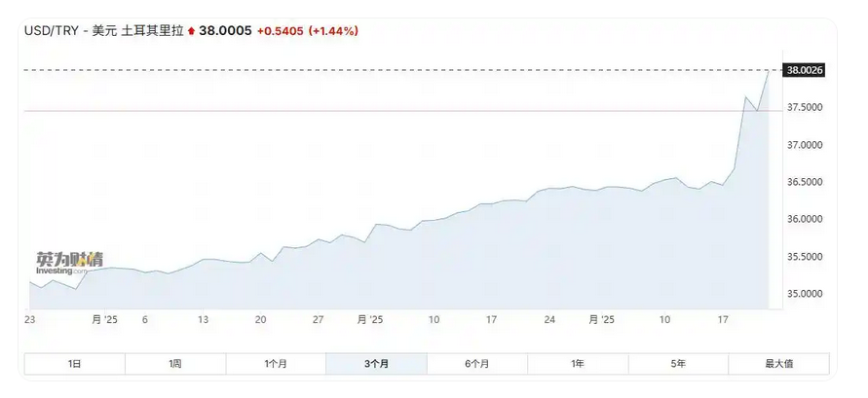Screen dimensions: 868x398
Task: Click the 38.0026 current price tag
Action: coord(805,70)
